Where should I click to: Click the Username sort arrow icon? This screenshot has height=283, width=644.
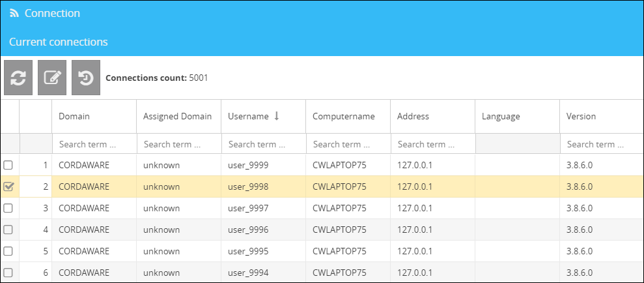point(276,116)
